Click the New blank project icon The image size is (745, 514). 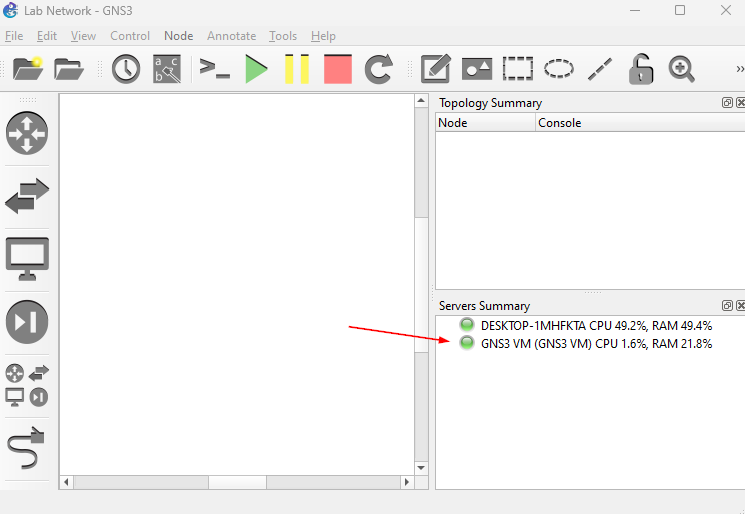(28, 69)
